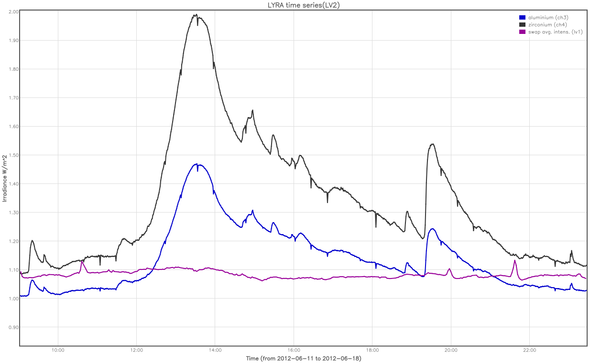Click the 20:00 x-axis tick label
The height and width of the screenshot is (364, 590).
point(451,350)
